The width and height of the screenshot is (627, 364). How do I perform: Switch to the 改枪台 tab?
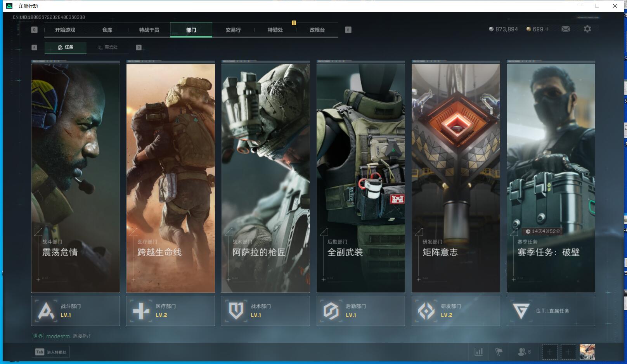[317, 30]
